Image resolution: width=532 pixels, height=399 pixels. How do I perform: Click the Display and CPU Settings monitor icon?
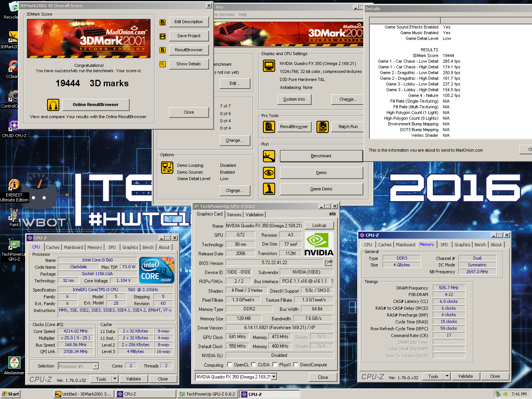click(x=269, y=66)
